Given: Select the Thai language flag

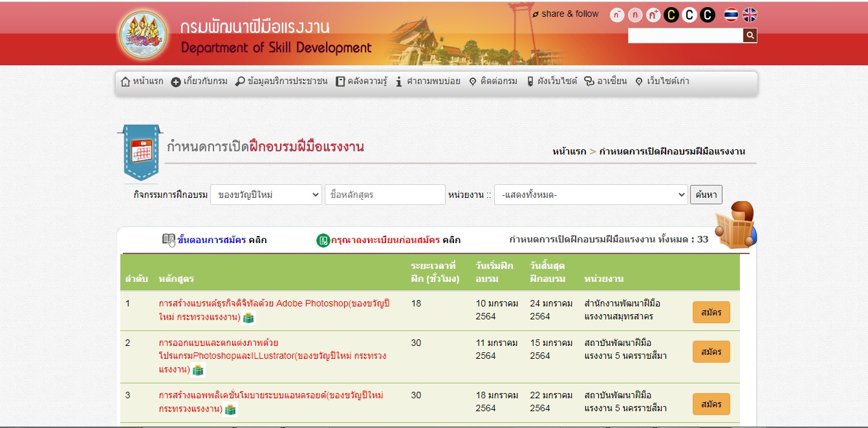Looking at the screenshot, I should tap(731, 15).
